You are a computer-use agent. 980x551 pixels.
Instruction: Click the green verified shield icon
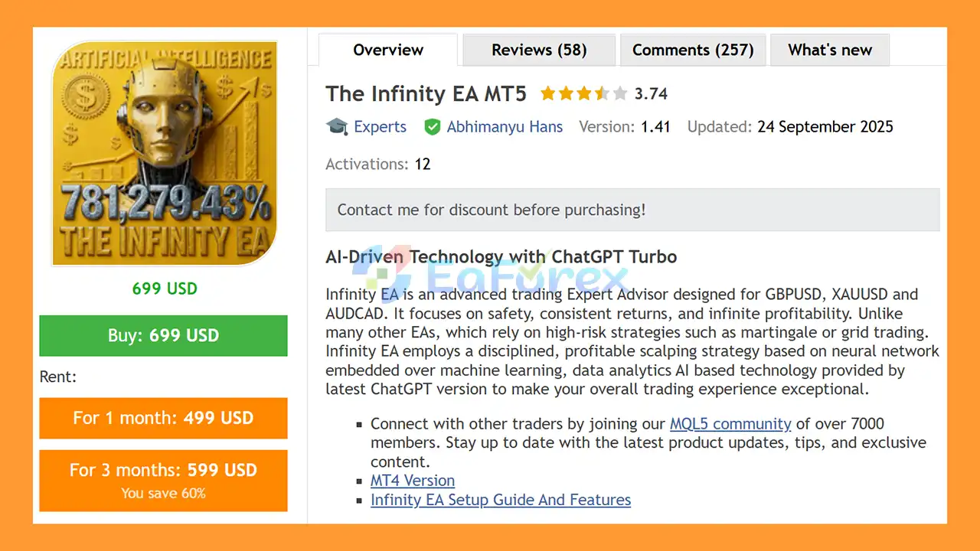point(433,127)
